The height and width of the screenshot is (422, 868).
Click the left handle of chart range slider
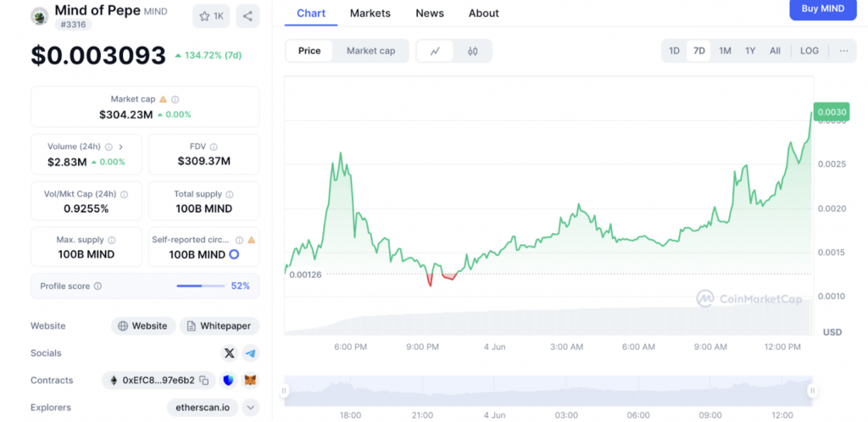point(284,391)
